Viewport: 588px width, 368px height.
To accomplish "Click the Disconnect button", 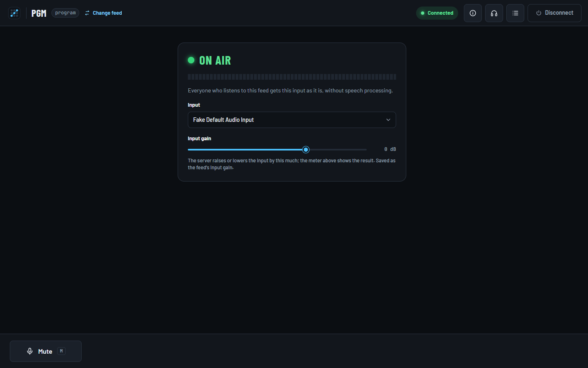I will pos(555,13).
